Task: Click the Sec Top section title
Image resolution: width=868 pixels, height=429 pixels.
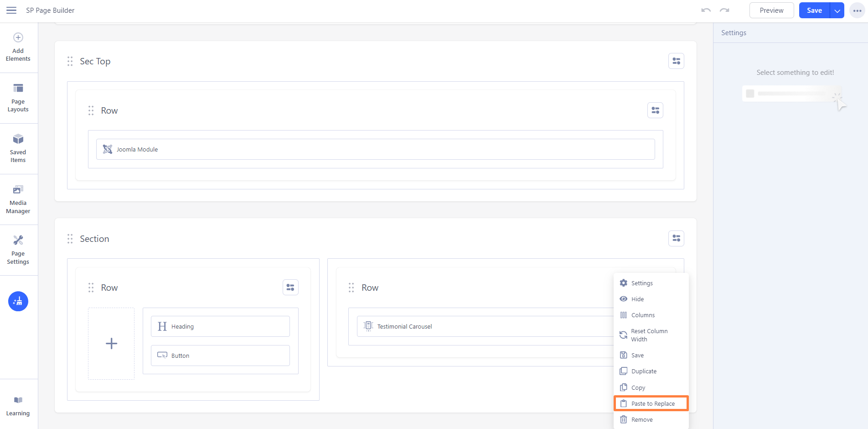Action: coord(95,61)
